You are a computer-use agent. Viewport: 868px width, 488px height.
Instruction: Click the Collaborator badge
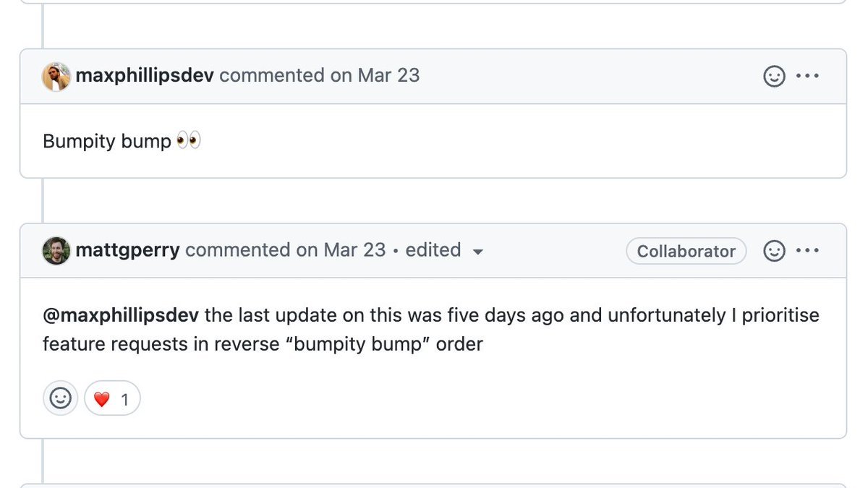[686, 251]
